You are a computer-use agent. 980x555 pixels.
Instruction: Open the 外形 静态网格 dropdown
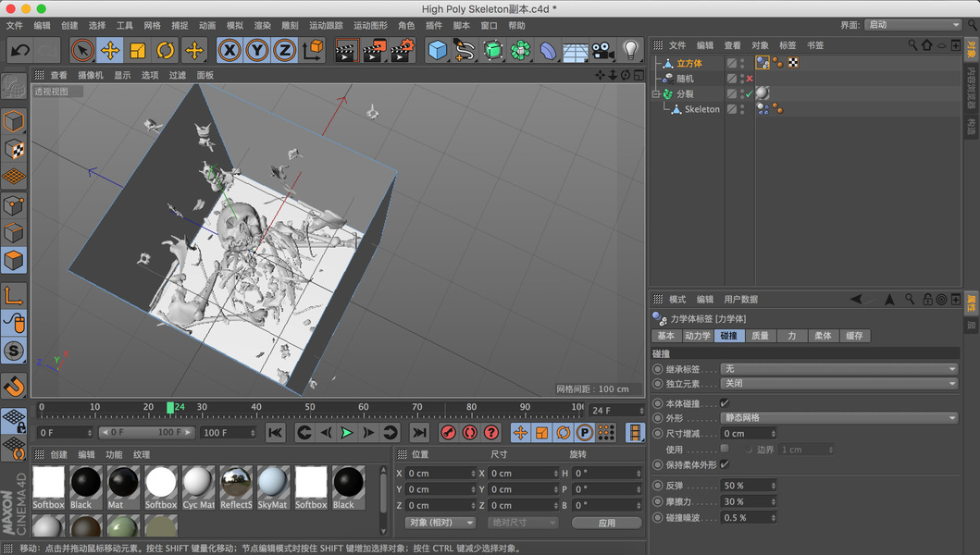point(838,418)
